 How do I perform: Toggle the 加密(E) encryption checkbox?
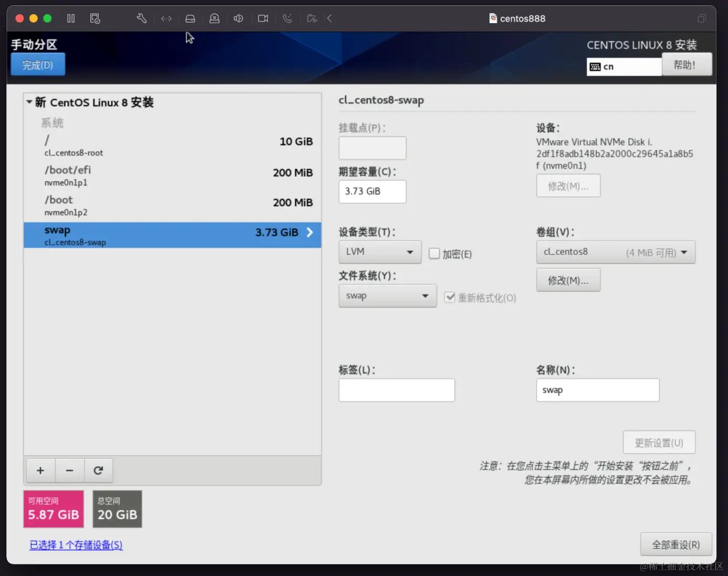pos(434,254)
